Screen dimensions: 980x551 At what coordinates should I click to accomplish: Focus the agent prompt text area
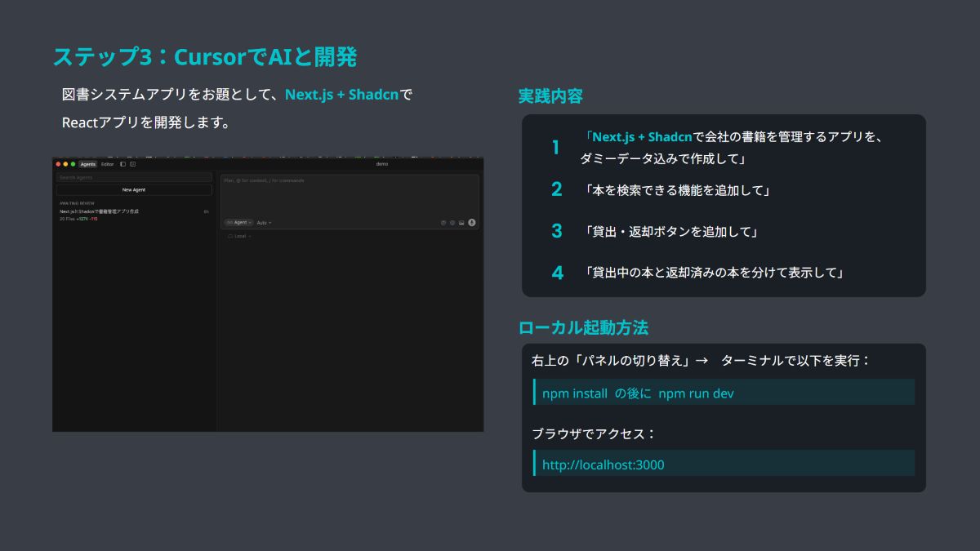click(x=350, y=194)
